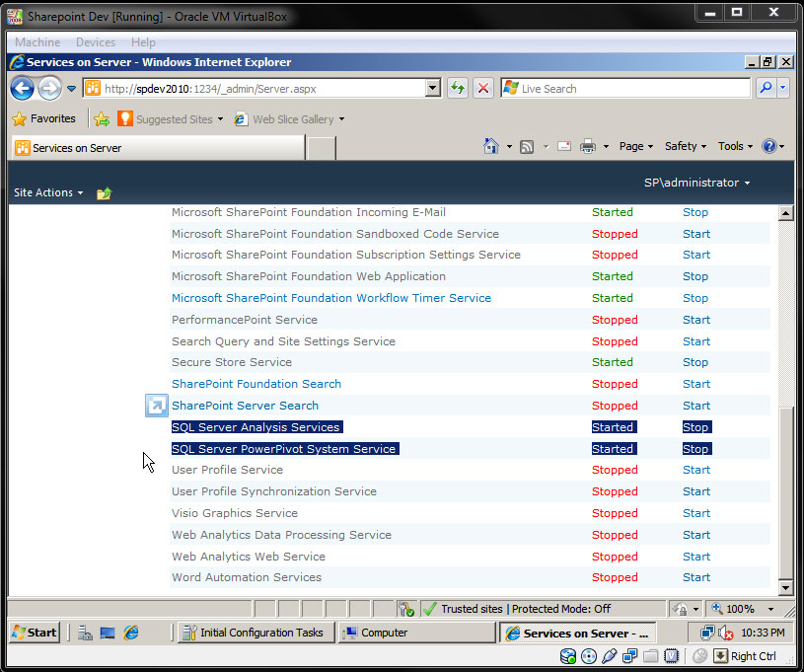Start the User Profile Synchronization Service
Viewport: 804px width, 672px height.
tap(696, 491)
